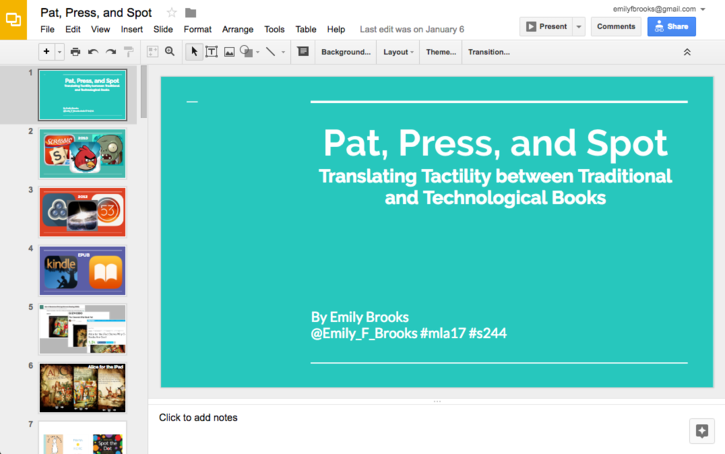Select the paint format tool
The width and height of the screenshot is (725, 454).
[129, 52]
